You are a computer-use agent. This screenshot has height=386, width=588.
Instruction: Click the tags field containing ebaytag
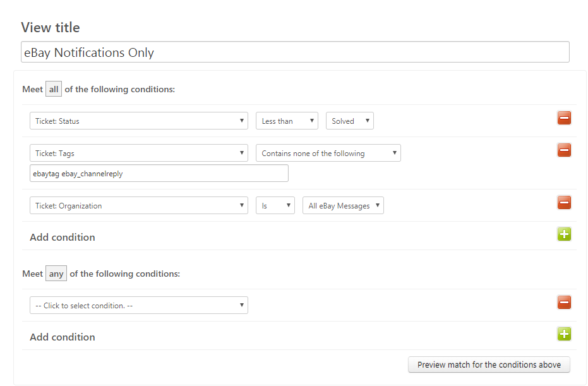(x=159, y=173)
